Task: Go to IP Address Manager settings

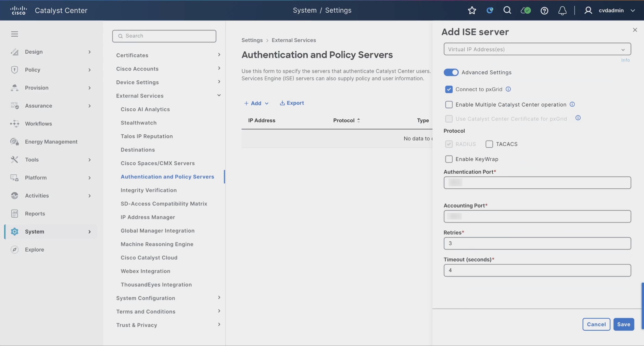Action: click(x=148, y=217)
